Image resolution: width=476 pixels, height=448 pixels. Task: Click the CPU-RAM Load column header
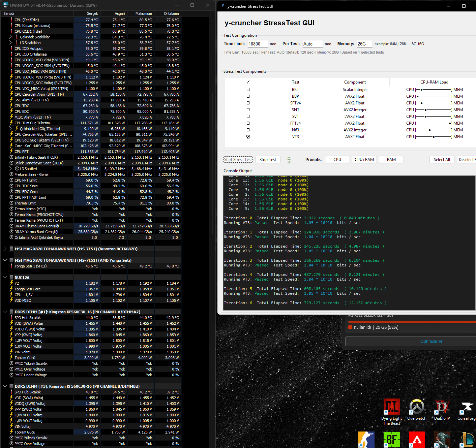(x=434, y=82)
